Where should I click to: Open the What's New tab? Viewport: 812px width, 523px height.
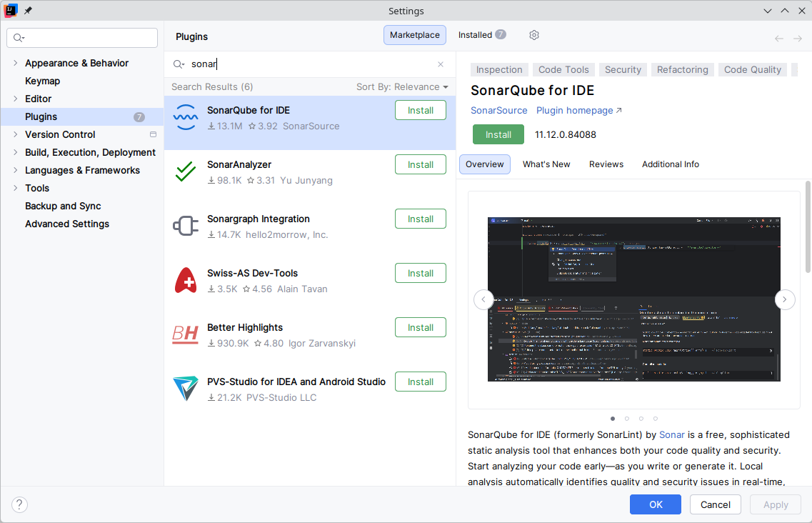point(546,164)
